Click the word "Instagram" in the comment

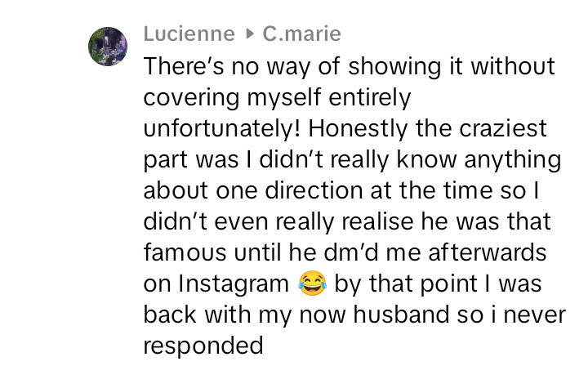coord(234,284)
